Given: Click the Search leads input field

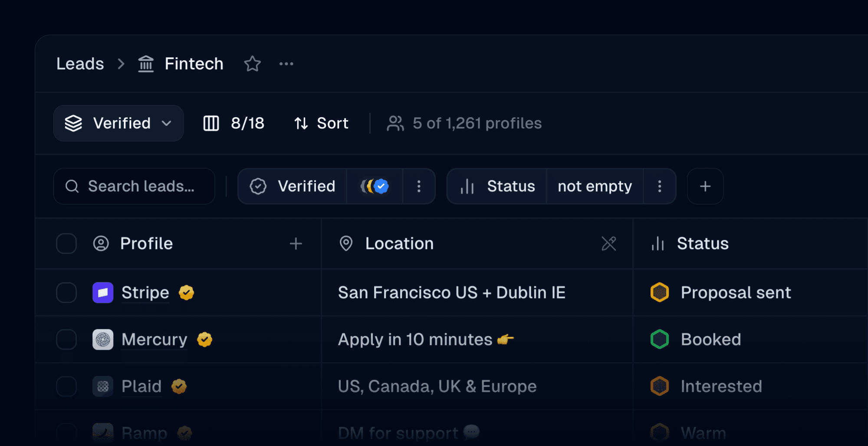Looking at the screenshot, I should [134, 186].
